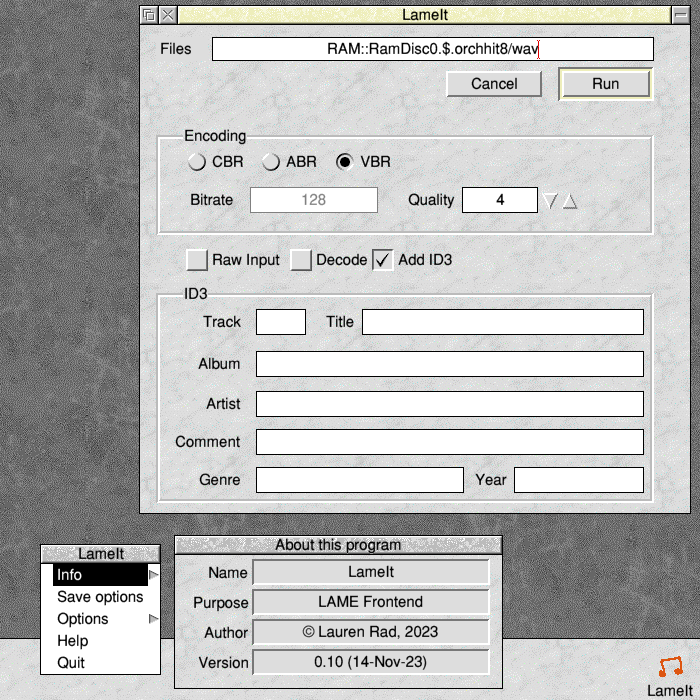Click the Name field showing 'LameIt'

point(371,572)
